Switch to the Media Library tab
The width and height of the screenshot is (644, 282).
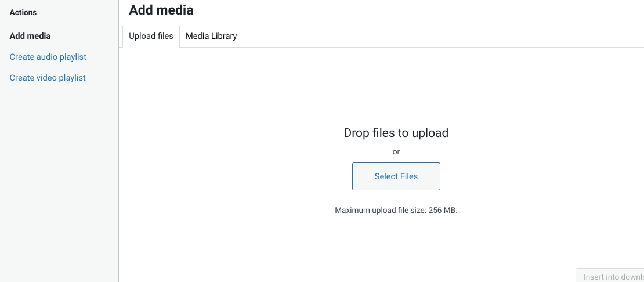point(211,36)
